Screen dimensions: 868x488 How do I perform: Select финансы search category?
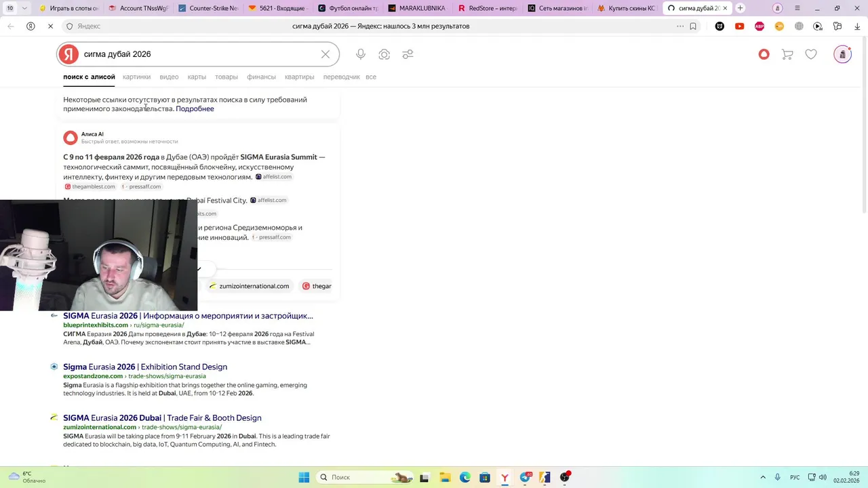point(261,77)
